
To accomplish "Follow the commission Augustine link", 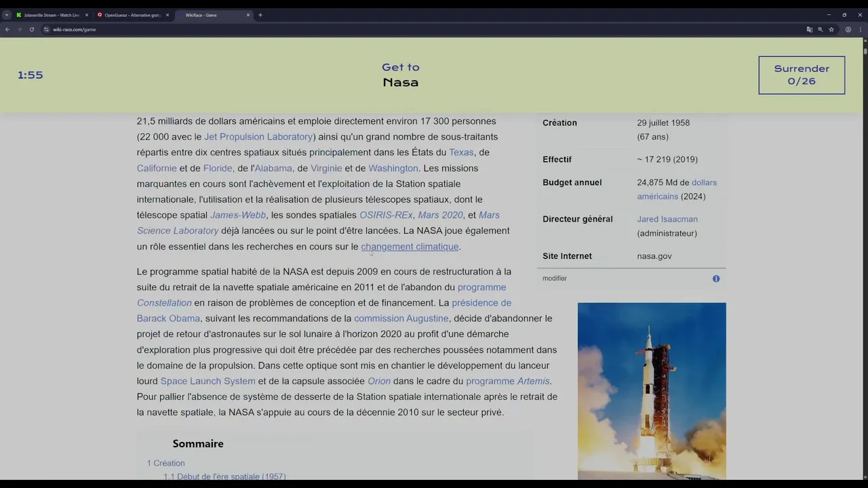I will click(401, 319).
